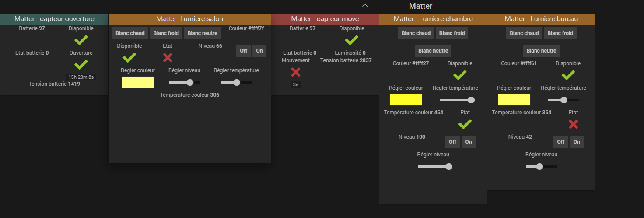Click the red Etat cross in Lumiere bureau
The width and height of the screenshot is (644, 218).
point(573,124)
